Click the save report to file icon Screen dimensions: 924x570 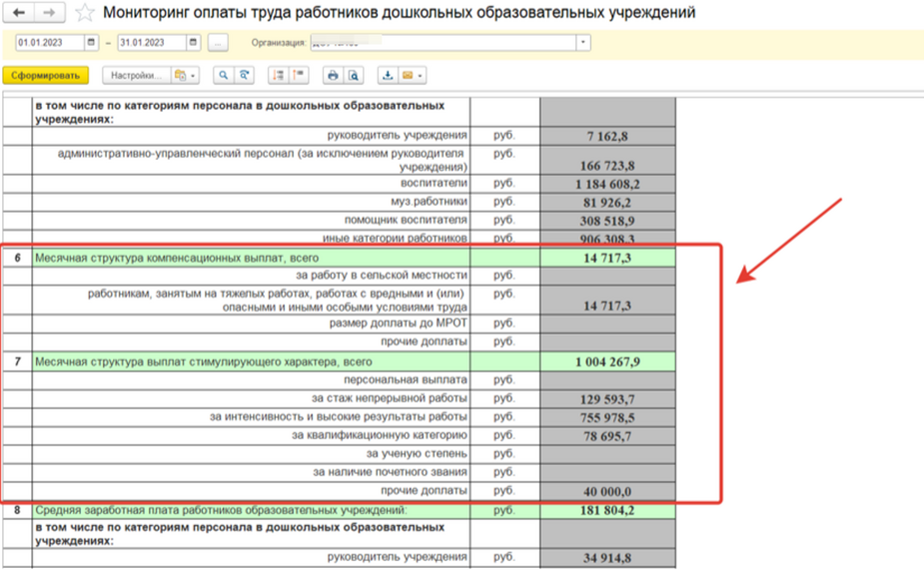pos(388,76)
